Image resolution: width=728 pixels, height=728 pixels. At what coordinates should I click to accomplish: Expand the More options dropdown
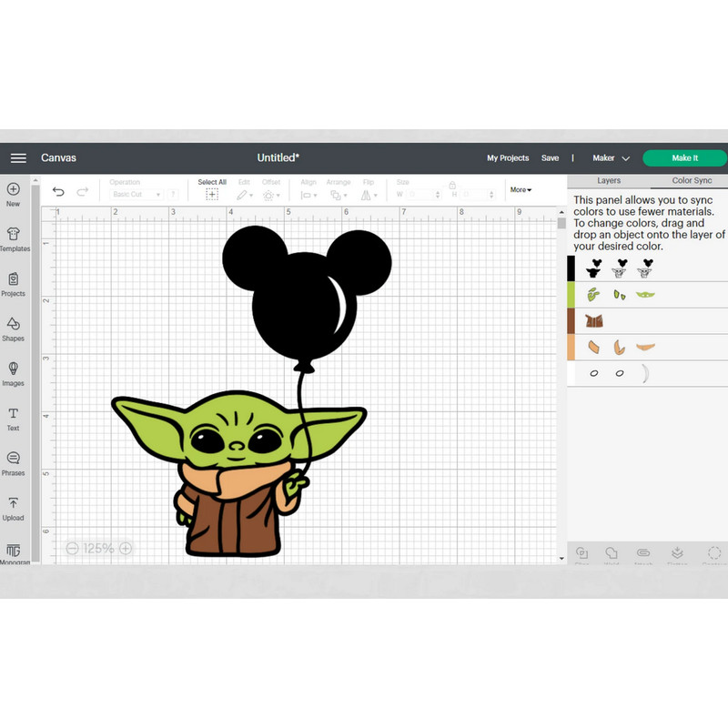click(x=521, y=189)
